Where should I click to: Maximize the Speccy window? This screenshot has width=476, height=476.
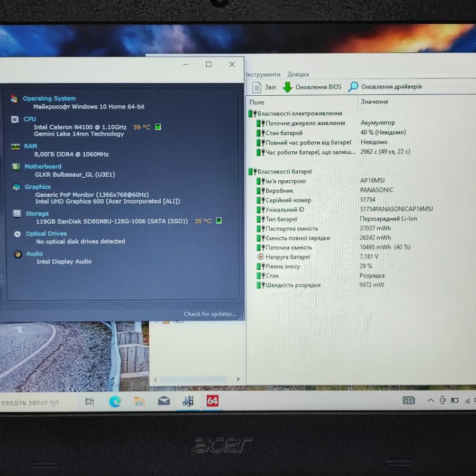point(208,65)
